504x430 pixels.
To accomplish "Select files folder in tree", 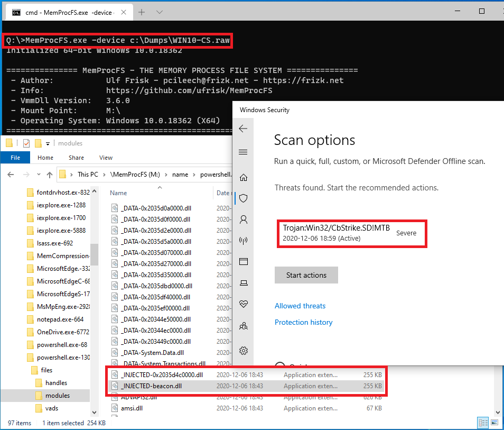I will click(x=42, y=370).
